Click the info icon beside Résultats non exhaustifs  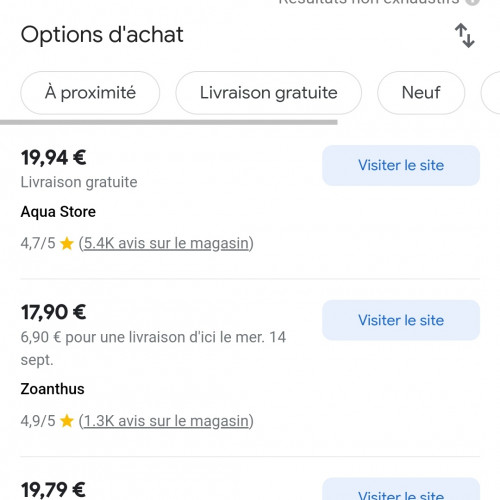pos(473,2)
